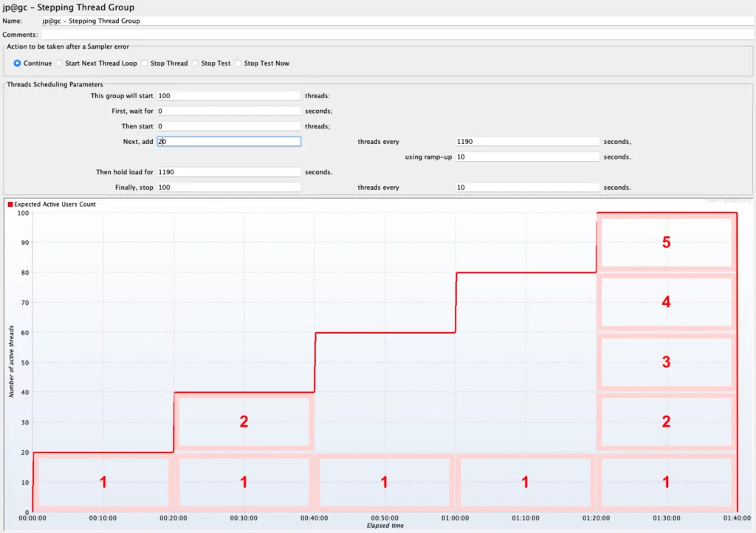The image size is (756, 533).
Task: Click 'Action to be taken after a Sampler error' heading
Action: point(68,47)
